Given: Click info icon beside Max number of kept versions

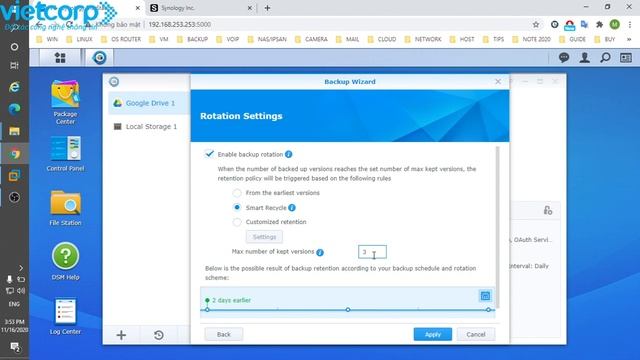Looking at the screenshot, I should click(320, 253).
